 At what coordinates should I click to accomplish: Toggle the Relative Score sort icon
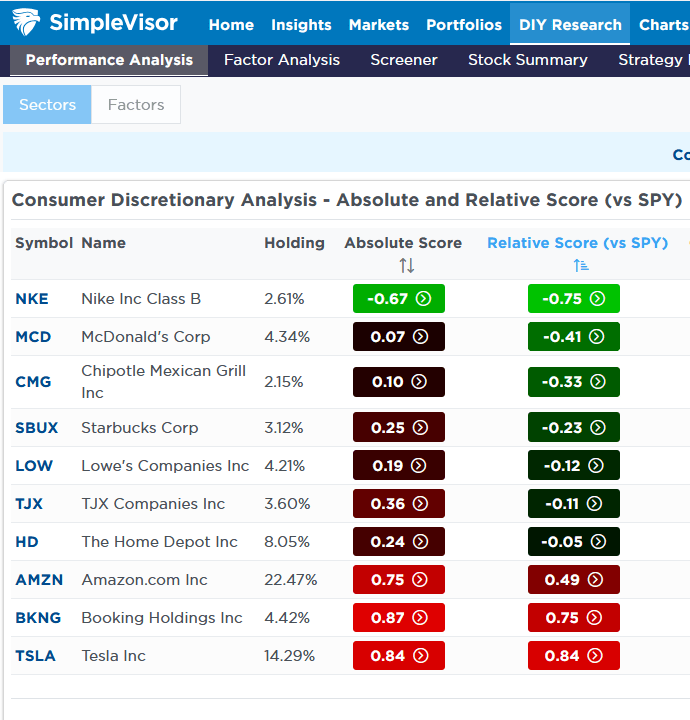[x=581, y=265]
